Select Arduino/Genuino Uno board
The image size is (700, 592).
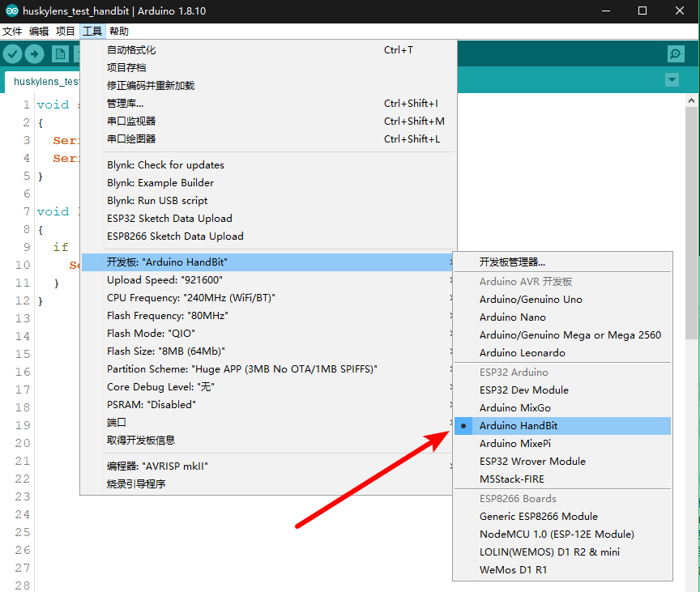click(x=562, y=300)
